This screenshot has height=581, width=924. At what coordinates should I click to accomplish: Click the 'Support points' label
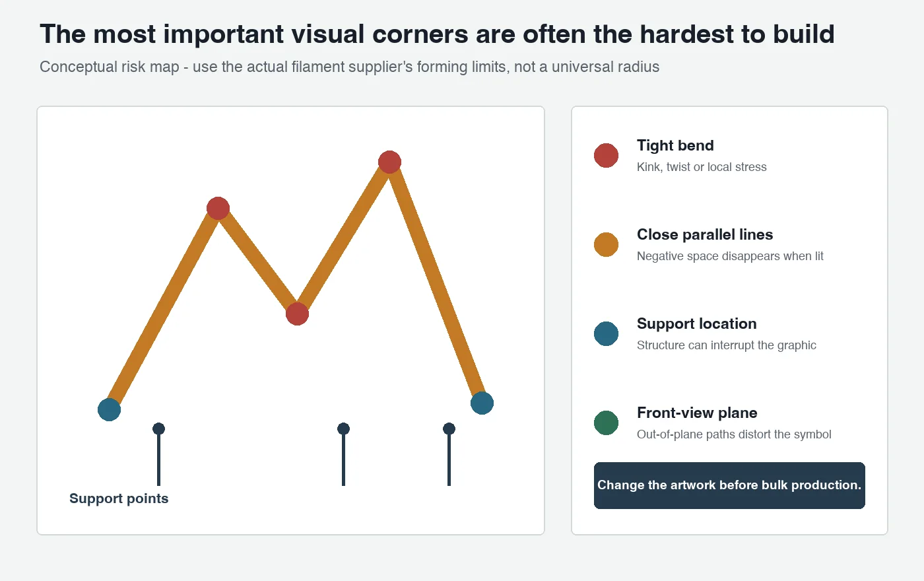(119, 498)
